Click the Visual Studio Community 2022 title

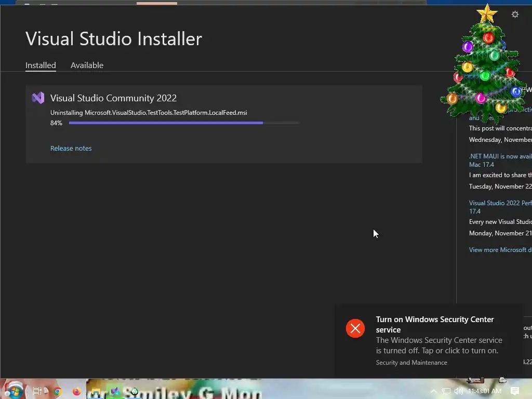pos(113,98)
